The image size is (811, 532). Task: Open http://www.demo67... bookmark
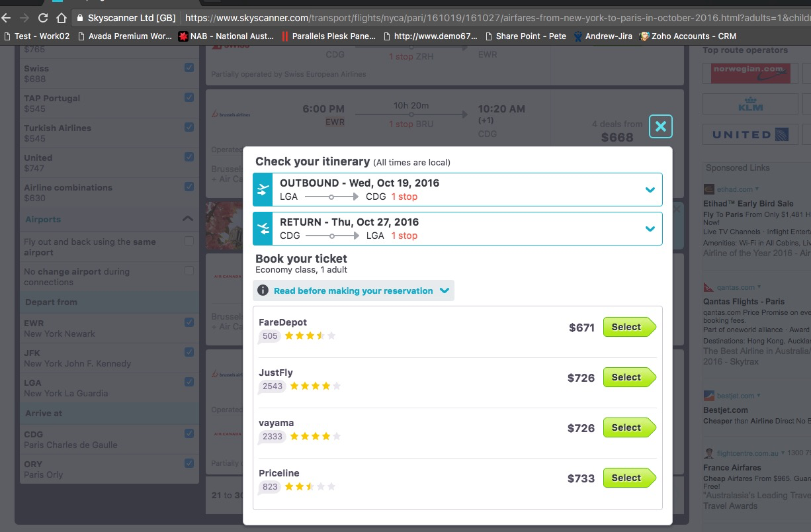click(430, 36)
